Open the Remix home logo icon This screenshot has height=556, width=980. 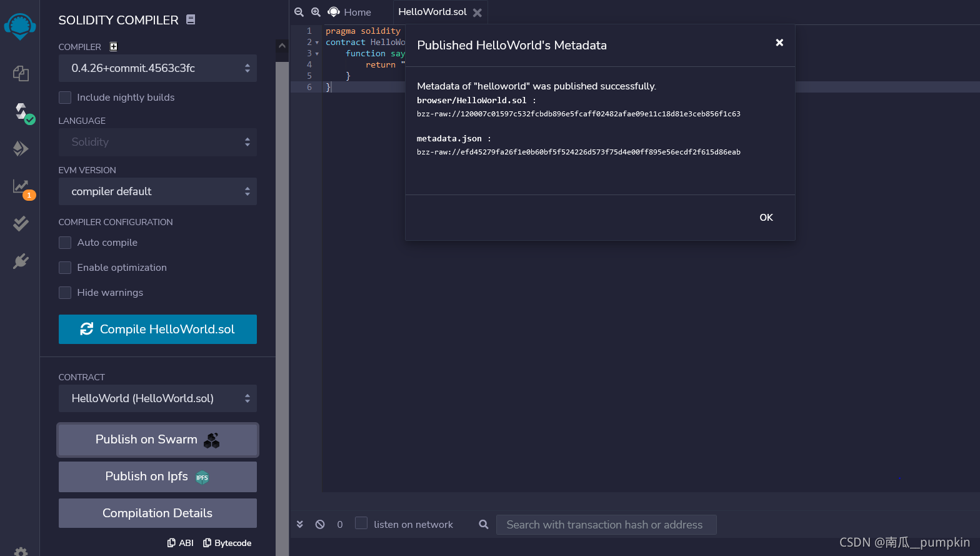20,26
